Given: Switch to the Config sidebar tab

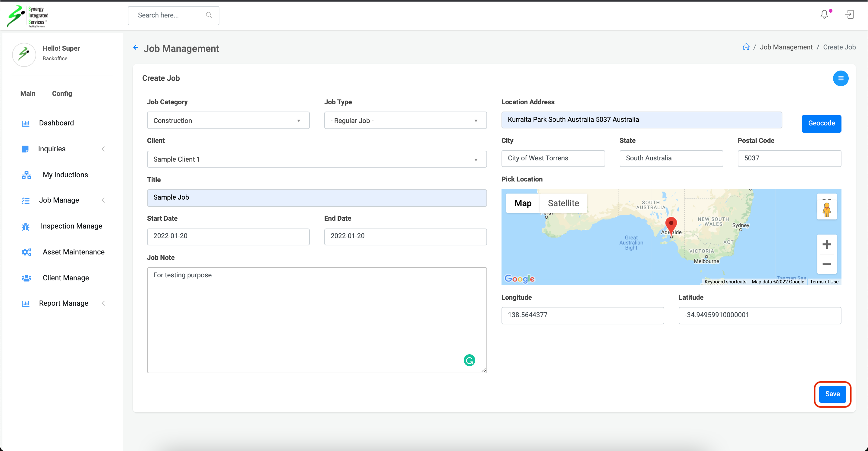Looking at the screenshot, I should (x=62, y=93).
